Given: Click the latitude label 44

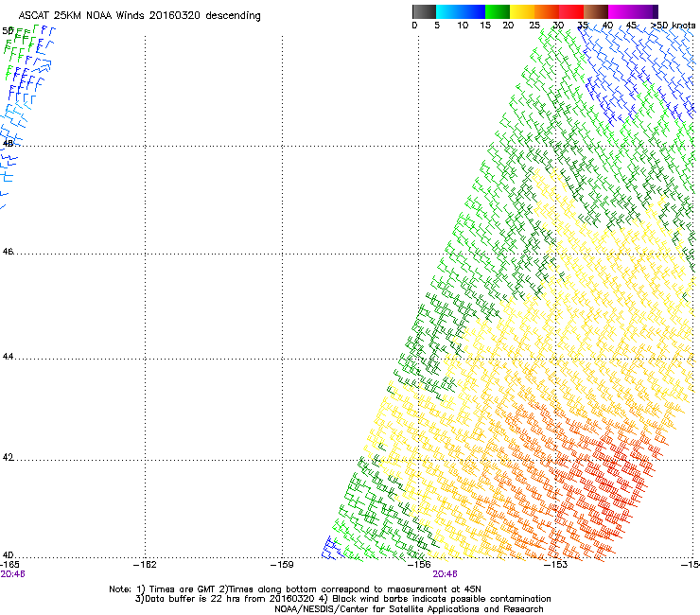Looking at the screenshot, I should click(8, 357).
